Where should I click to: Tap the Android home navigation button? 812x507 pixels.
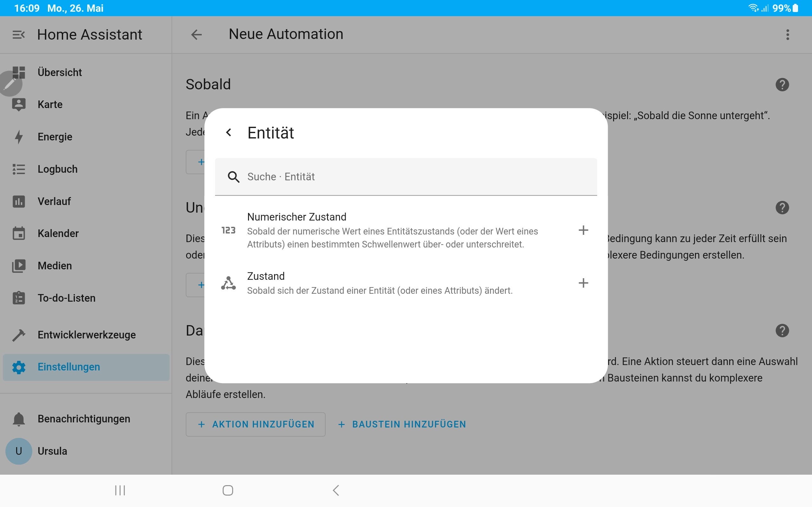tap(228, 490)
